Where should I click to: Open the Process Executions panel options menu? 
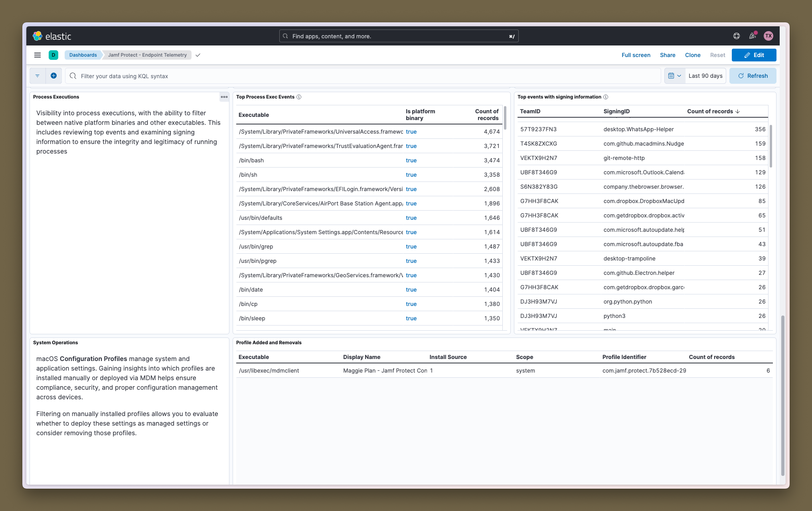coord(224,97)
